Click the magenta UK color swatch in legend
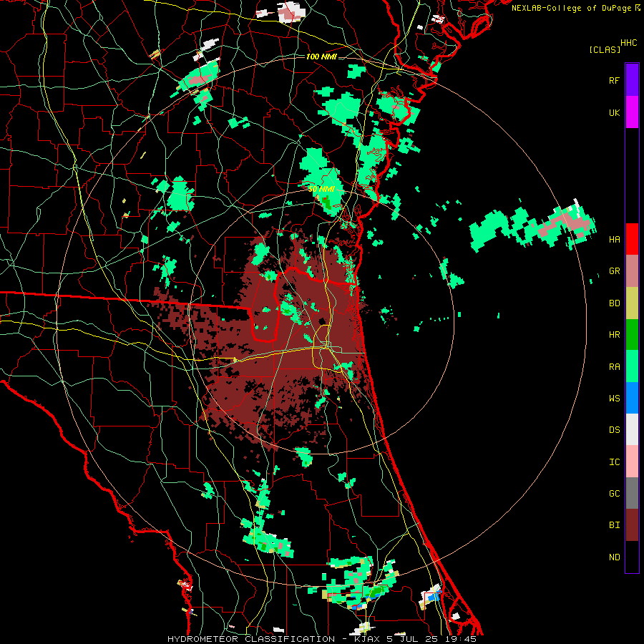The width and height of the screenshot is (644, 644). tap(632, 112)
